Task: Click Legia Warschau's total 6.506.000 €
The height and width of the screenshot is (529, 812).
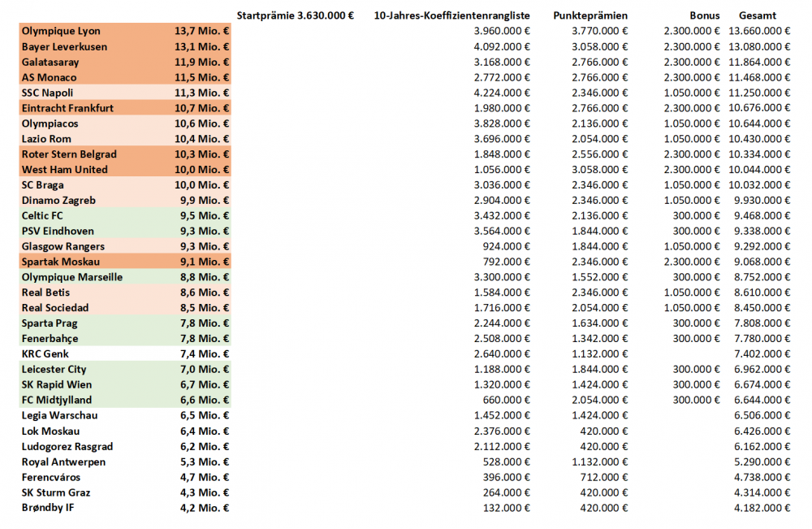Action: point(762,415)
